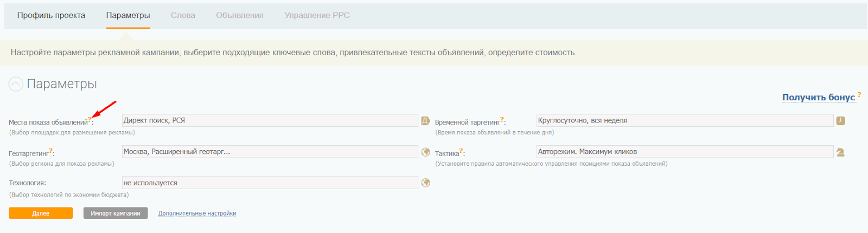Click the orange Далее button
This screenshot has width=868, height=233.
pos(41,213)
